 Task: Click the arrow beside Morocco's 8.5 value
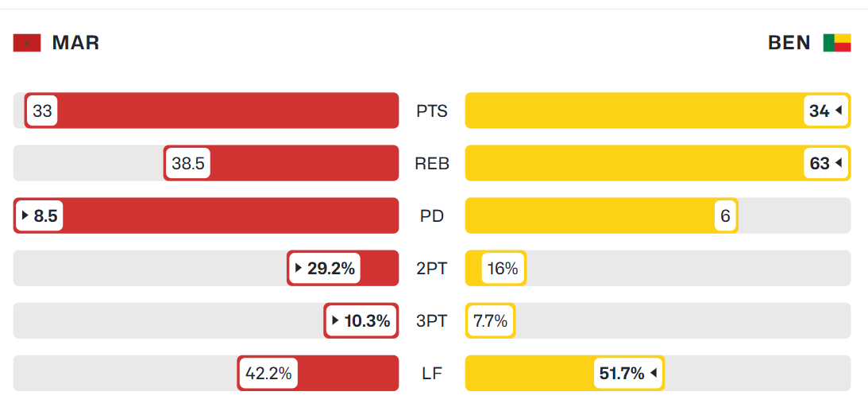point(25,215)
